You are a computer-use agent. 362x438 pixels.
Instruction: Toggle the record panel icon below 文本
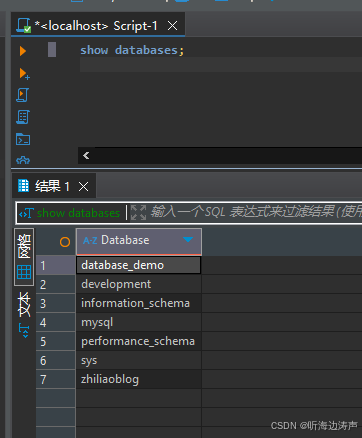[24, 331]
